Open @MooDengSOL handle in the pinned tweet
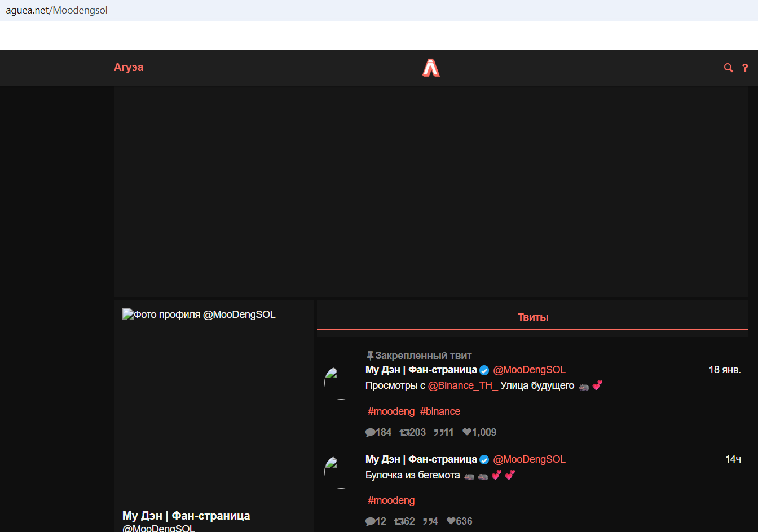 [529, 370]
